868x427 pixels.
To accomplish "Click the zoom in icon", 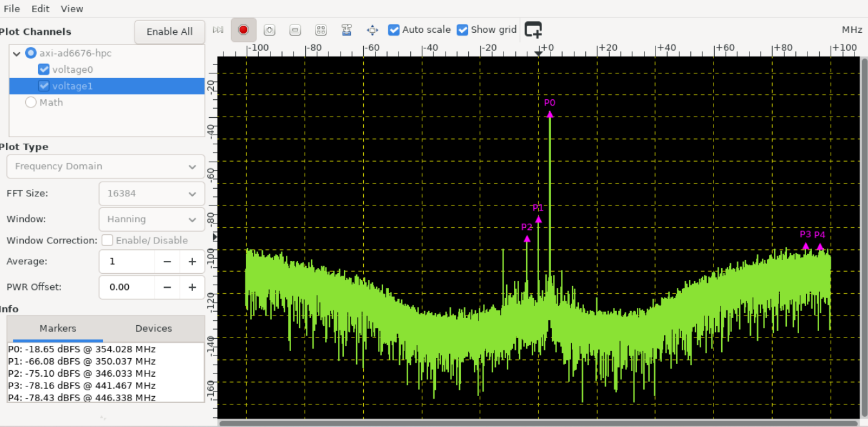I will point(269,30).
